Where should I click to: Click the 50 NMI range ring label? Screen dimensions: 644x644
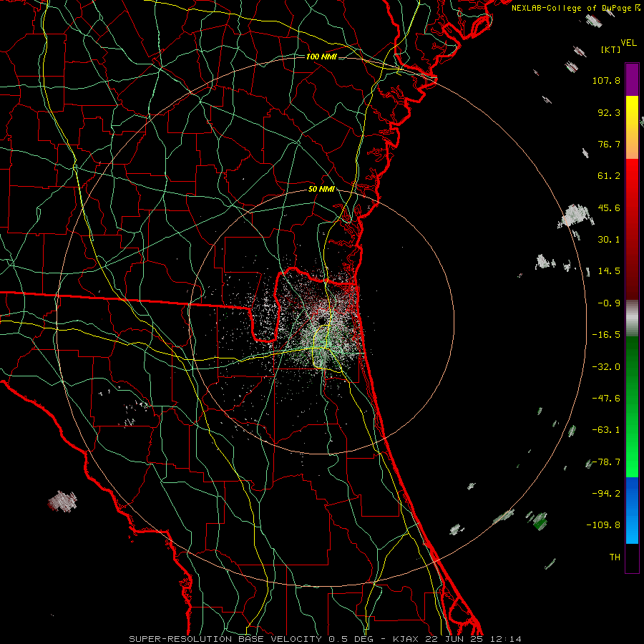[x=321, y=189]
